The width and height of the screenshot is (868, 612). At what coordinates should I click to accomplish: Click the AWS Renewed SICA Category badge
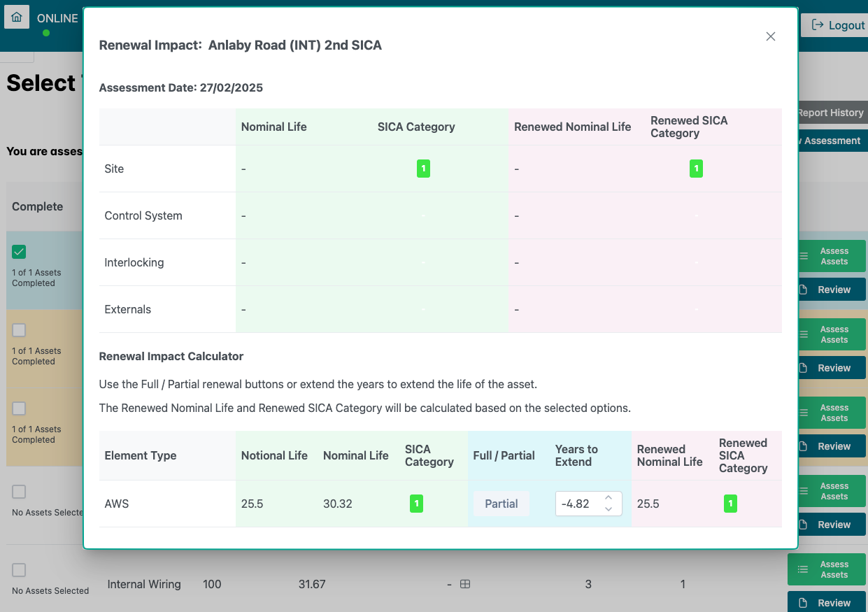point(730,504)
